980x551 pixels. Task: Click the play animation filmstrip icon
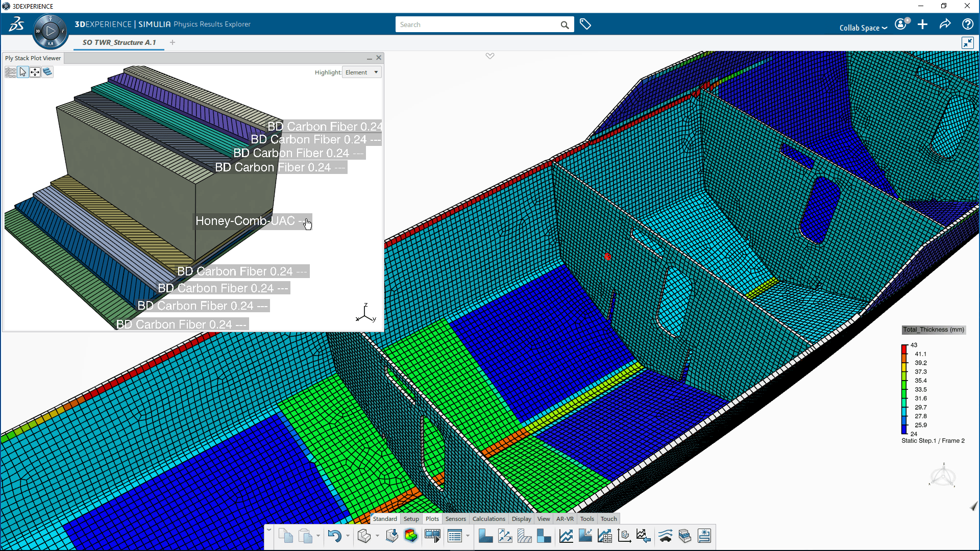pos(432,536)
